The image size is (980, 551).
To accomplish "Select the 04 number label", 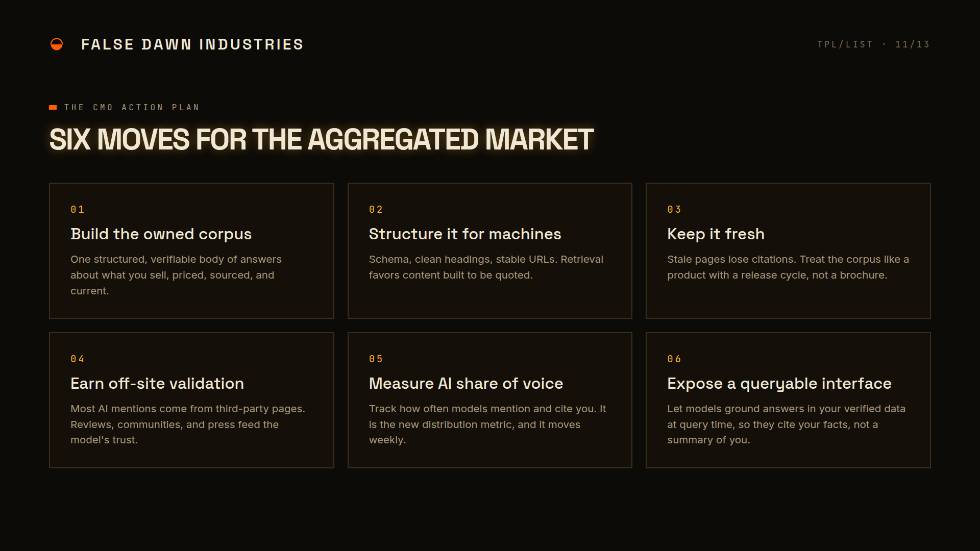I will click(x=78, y=359).
